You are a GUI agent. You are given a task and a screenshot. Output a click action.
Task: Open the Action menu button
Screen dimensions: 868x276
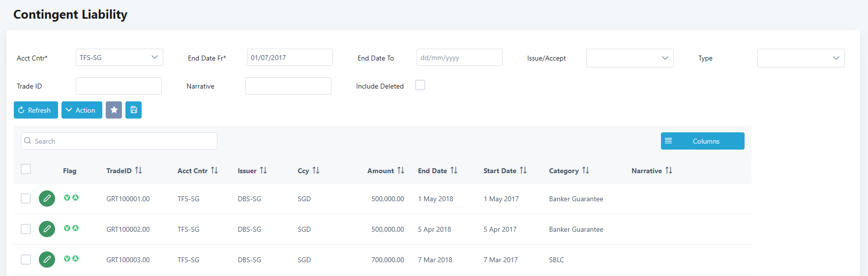coord(82,110)
